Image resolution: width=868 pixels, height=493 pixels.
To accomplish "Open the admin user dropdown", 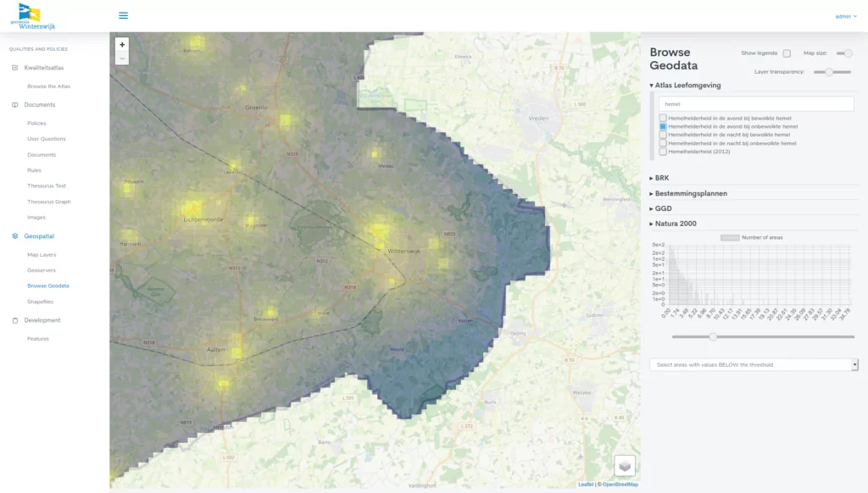I will 846,17.
